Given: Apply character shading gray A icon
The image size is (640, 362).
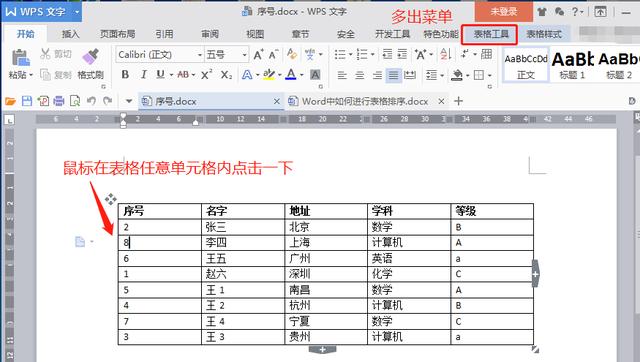Looking at the screenshot, I should (x=315, y=75).
